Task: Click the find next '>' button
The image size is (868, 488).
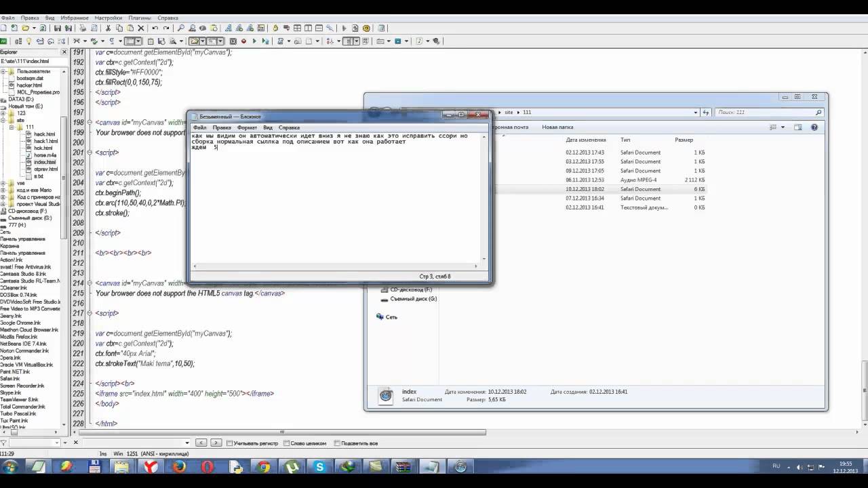Action: 216,443
